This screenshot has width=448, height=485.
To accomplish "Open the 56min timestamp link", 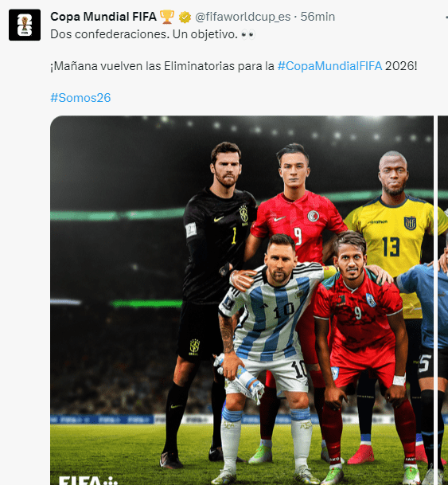I will [317, 17].
